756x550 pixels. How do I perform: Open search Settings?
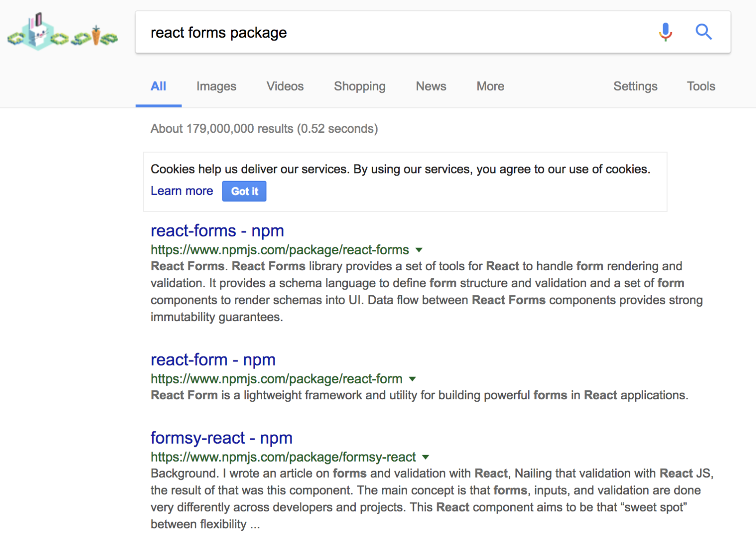(635, 86)
